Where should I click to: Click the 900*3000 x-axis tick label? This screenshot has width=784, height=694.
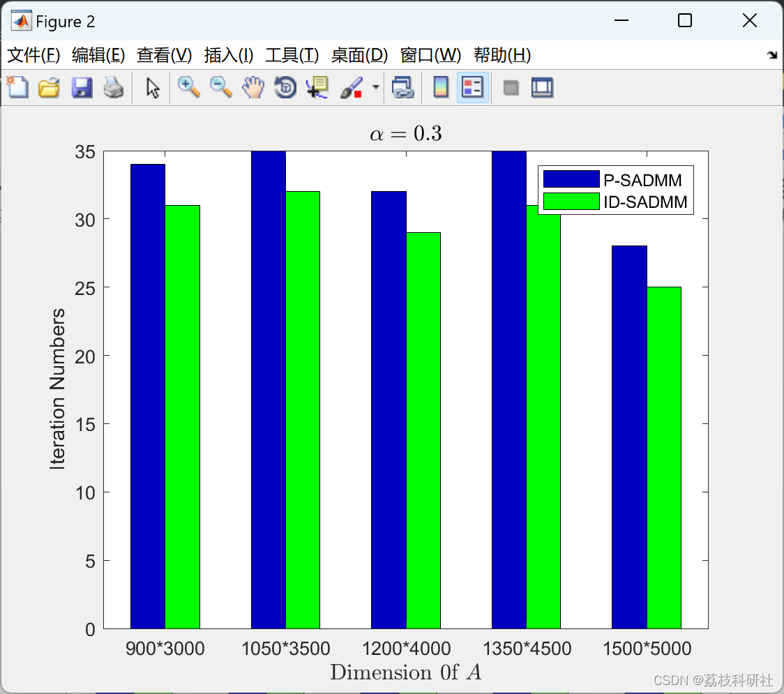(165, 649)
